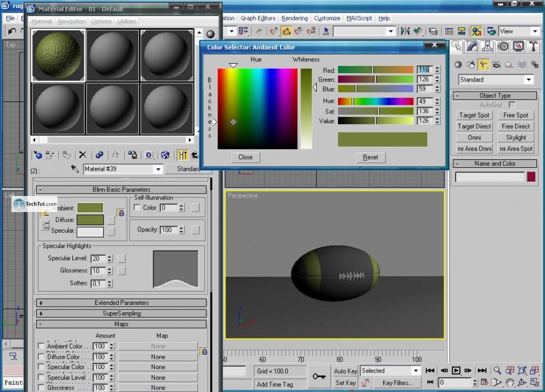
Task: Collapse Object Type rollout
Action: (495, 96)
